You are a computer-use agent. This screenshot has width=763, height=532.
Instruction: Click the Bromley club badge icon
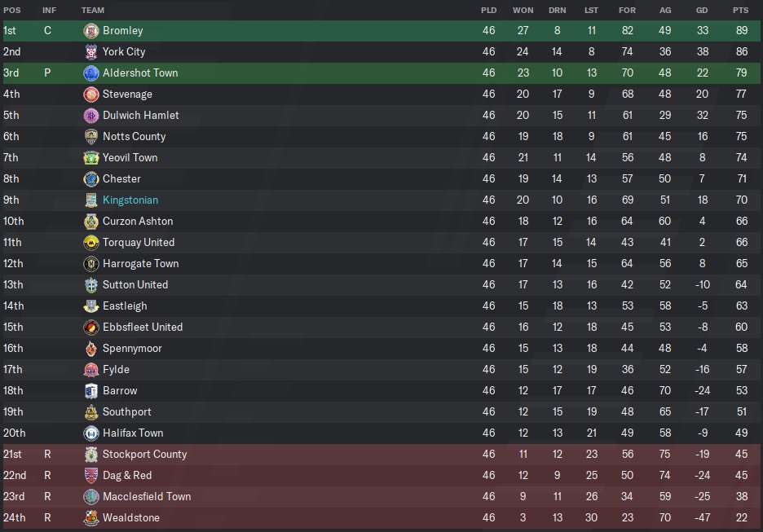(90, 31)
